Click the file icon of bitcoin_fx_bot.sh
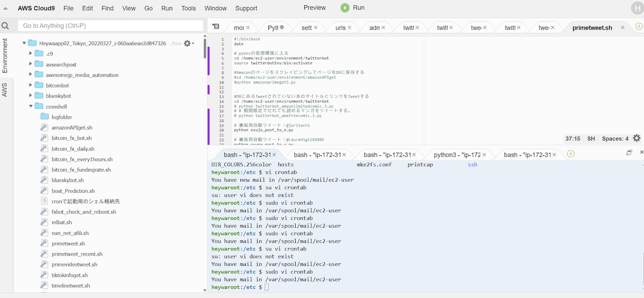The height and width of the screenshot is (298, 644). [45, 138]
